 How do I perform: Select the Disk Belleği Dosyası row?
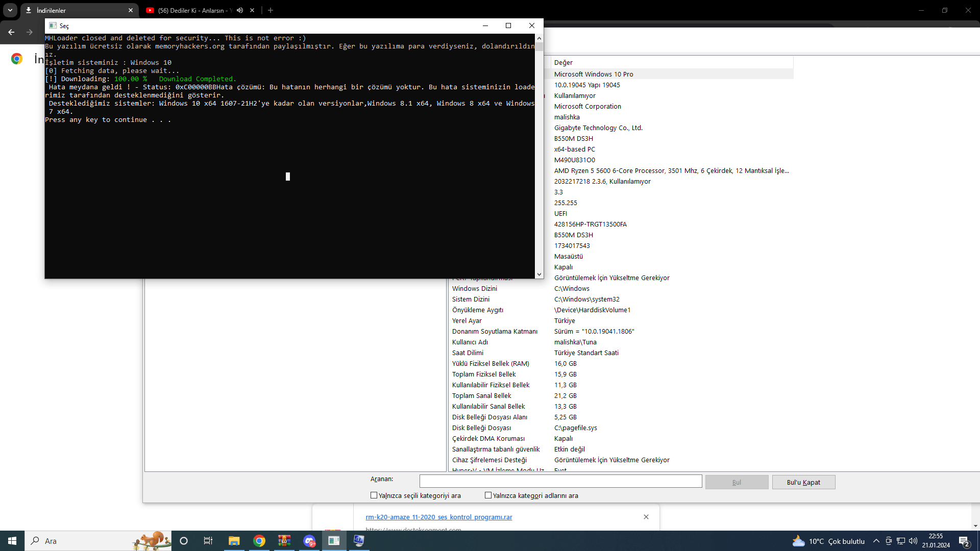(x=621, y=428)
